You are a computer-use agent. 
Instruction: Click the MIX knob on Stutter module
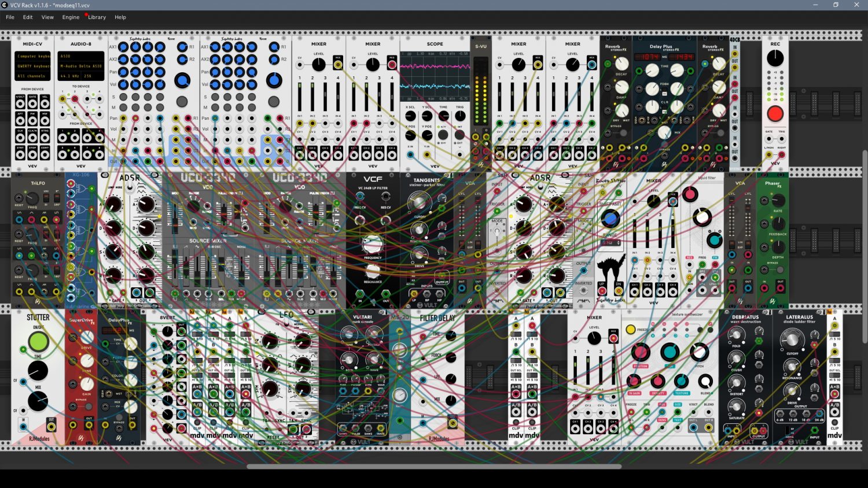38,401
